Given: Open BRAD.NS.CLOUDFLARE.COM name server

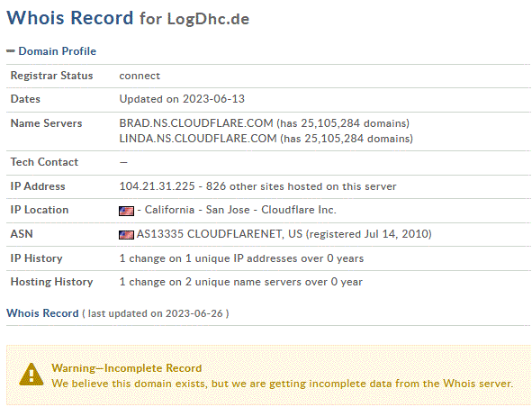Looking at the screenshot, I should tap(196, 123).
